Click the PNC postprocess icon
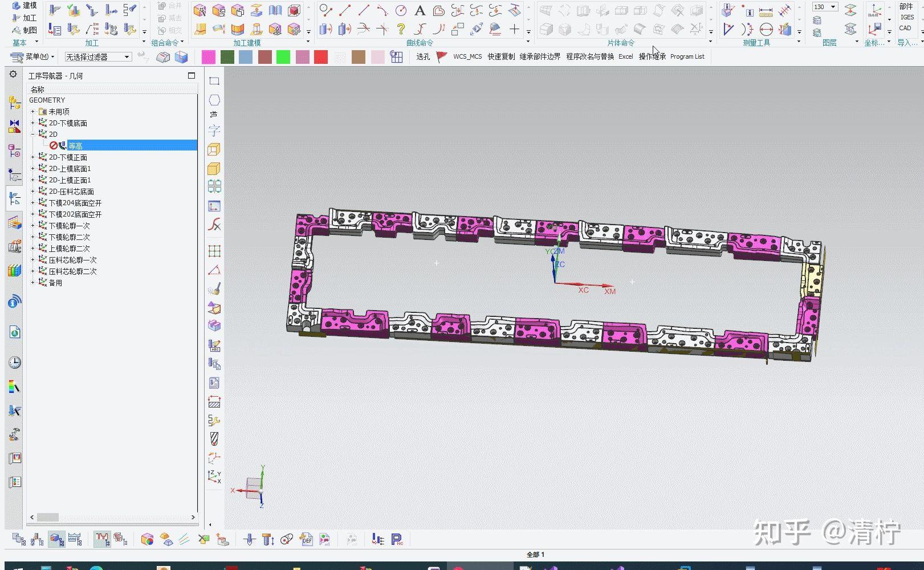924x570 pixels. tap(397, 539)
